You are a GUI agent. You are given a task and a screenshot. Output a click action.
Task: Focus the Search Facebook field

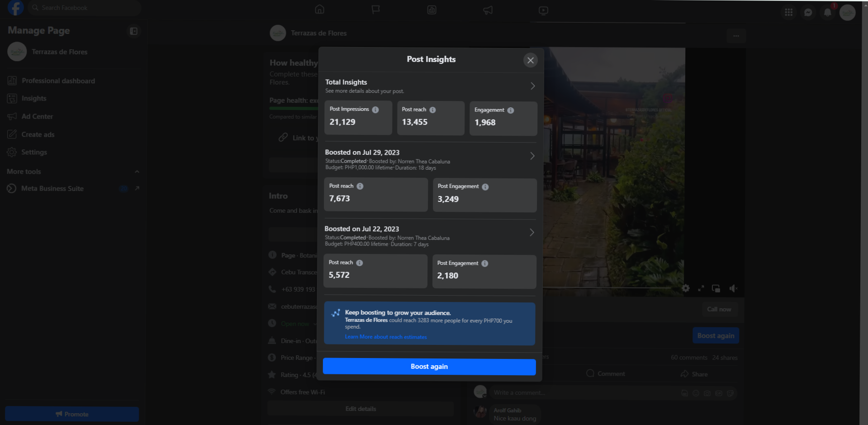[x=85, y=8]
